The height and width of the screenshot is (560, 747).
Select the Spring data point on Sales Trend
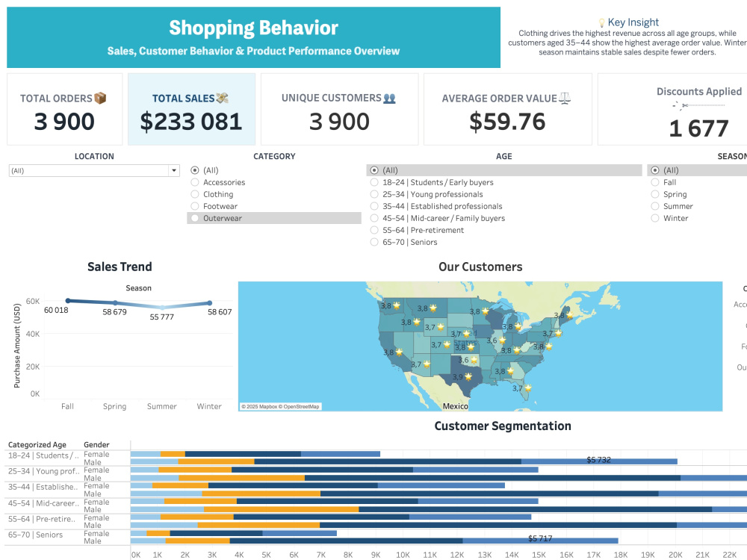115,303
